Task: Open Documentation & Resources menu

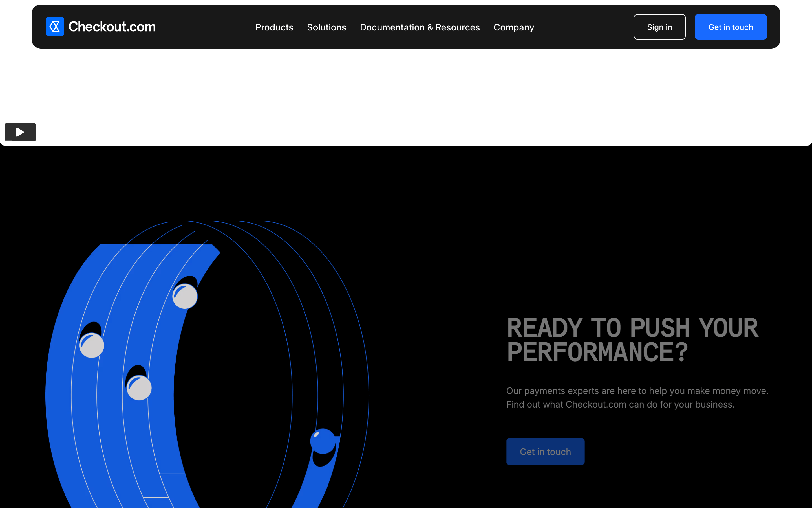Action: 420,27
